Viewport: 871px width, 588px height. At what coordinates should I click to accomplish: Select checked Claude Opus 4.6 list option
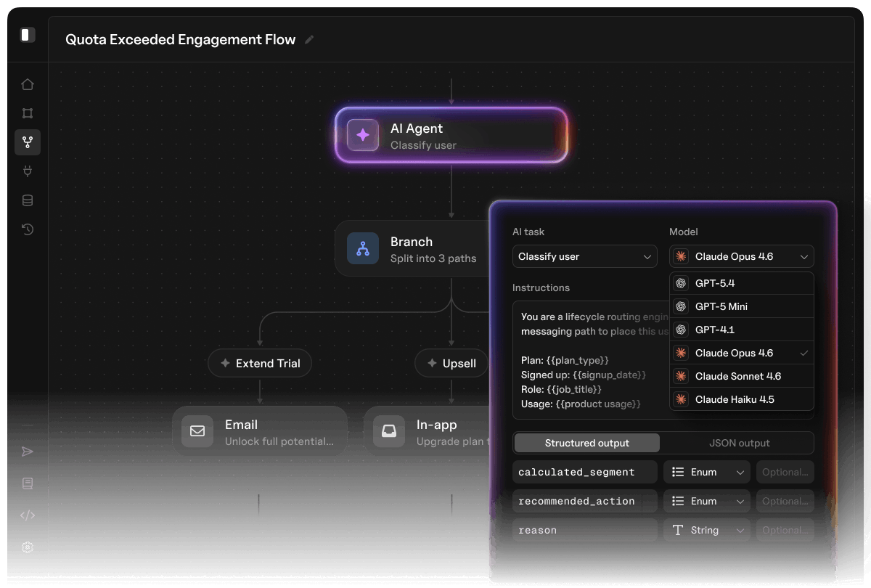point(742,353)
